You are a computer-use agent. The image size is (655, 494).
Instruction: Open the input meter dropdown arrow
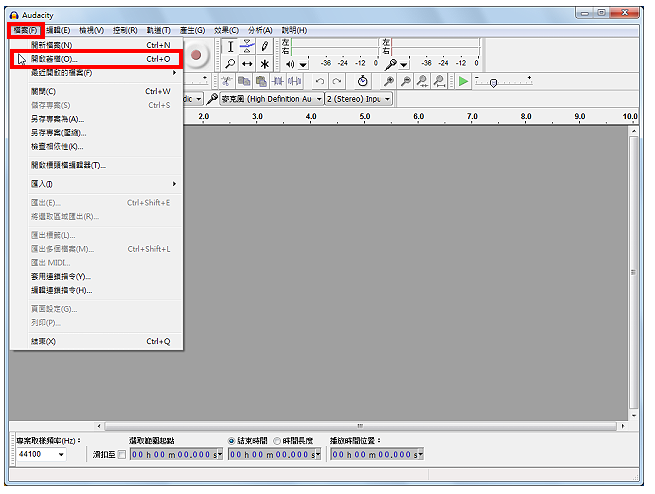(x=404, y=65)
